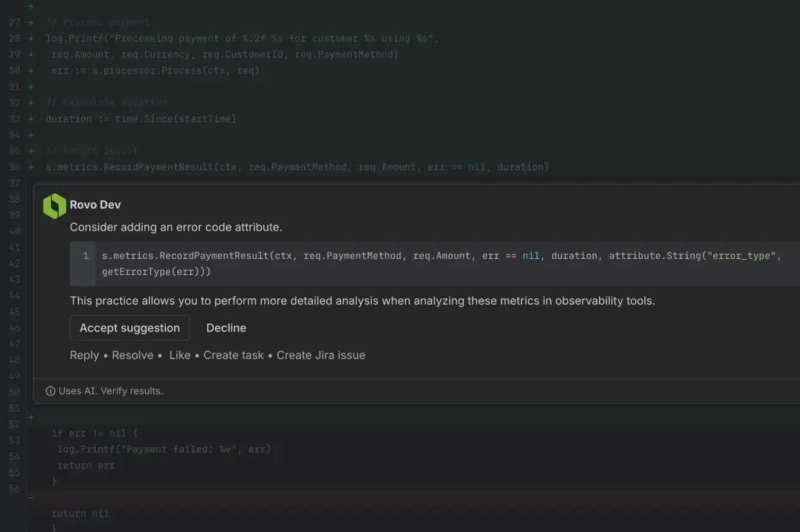The image size is (800, 532).
Task: Create task from this comment
Action: click(x=233, y=355)
